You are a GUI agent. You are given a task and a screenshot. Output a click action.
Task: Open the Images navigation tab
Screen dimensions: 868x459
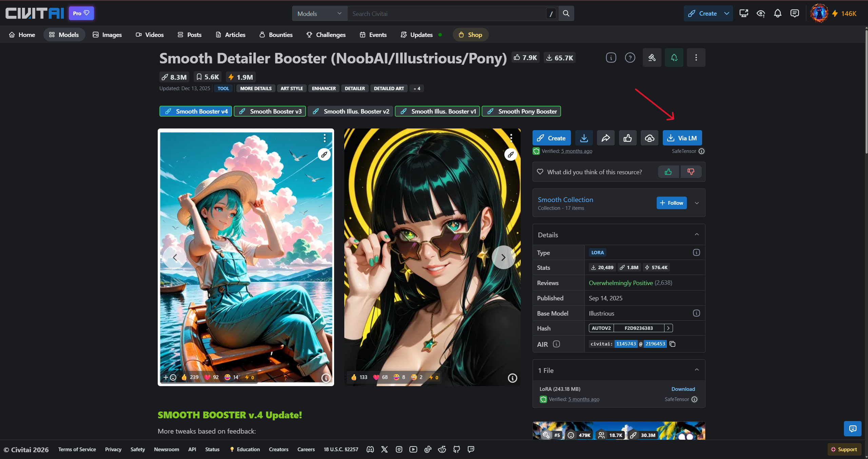click(x=107, y=35)
